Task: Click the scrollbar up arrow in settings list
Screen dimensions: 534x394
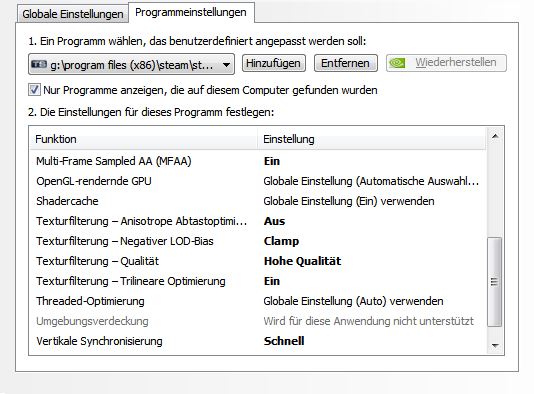Action: click(495, 136)
